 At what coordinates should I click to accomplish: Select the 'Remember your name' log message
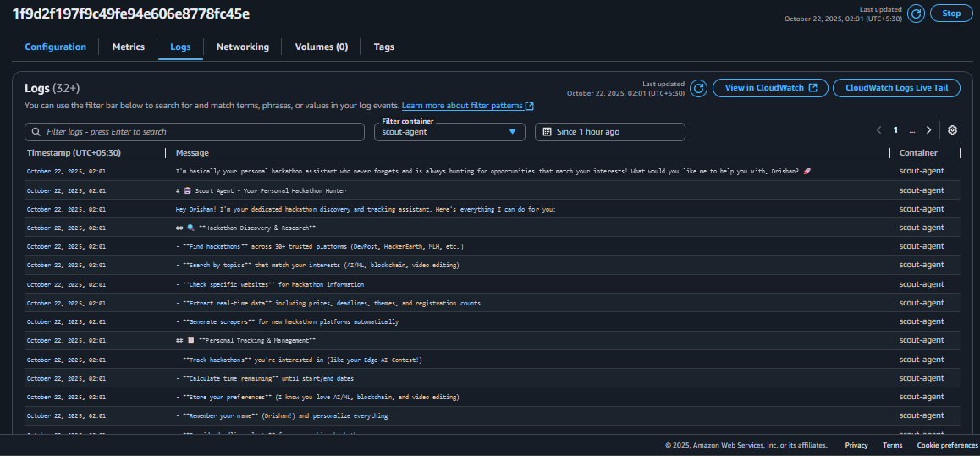[x=282, y=416]
